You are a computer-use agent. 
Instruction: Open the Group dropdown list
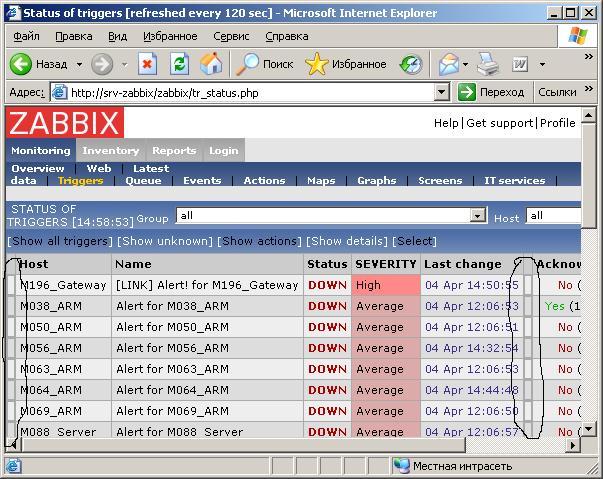click(x=331, y=216)
